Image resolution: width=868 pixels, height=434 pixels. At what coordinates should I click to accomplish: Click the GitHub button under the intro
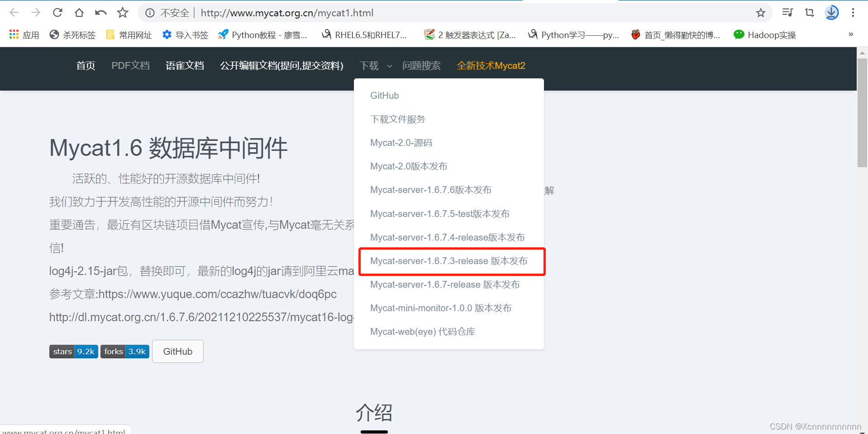tap(178, 352)
